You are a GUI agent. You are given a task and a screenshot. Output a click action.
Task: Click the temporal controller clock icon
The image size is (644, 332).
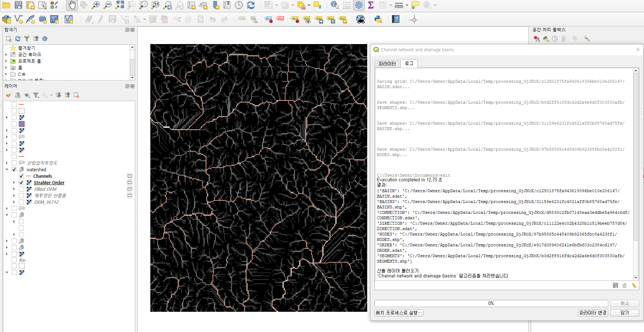point(239,5)
